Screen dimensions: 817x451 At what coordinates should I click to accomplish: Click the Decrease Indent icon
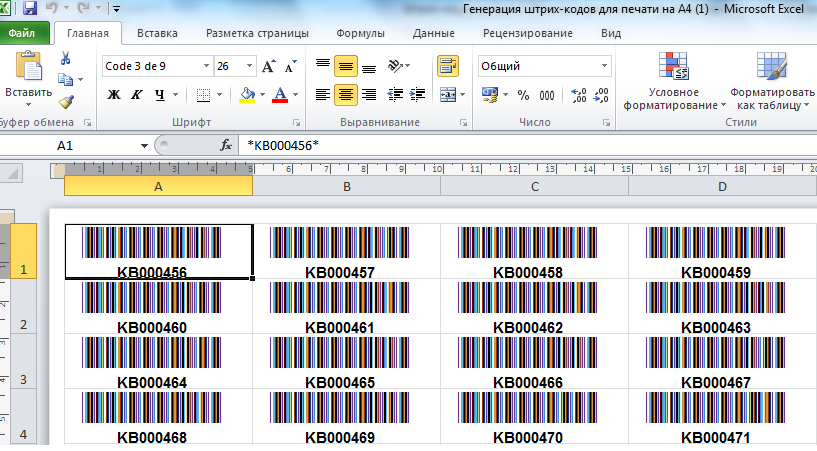[x=395, y=95]
